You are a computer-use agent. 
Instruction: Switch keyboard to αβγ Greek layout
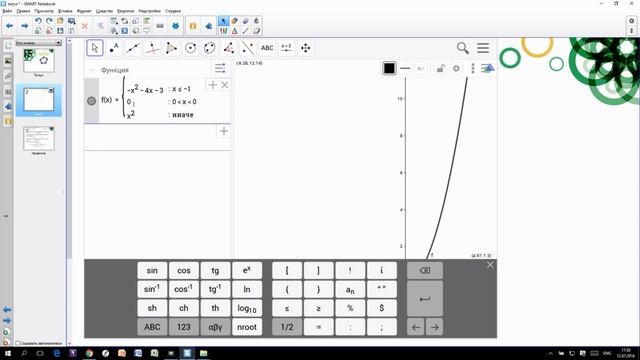215,327
